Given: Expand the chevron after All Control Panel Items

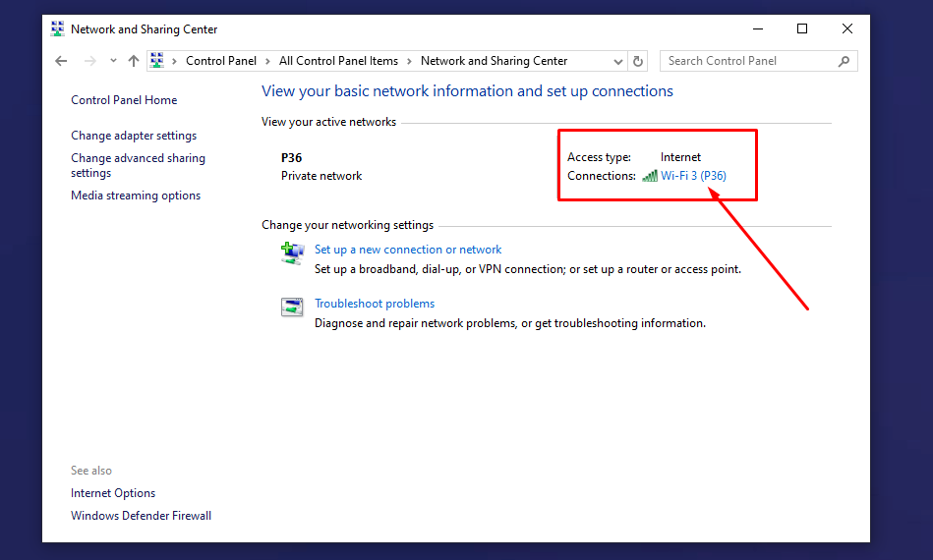Looking at the screenshot, I should (x=409, y=61).
